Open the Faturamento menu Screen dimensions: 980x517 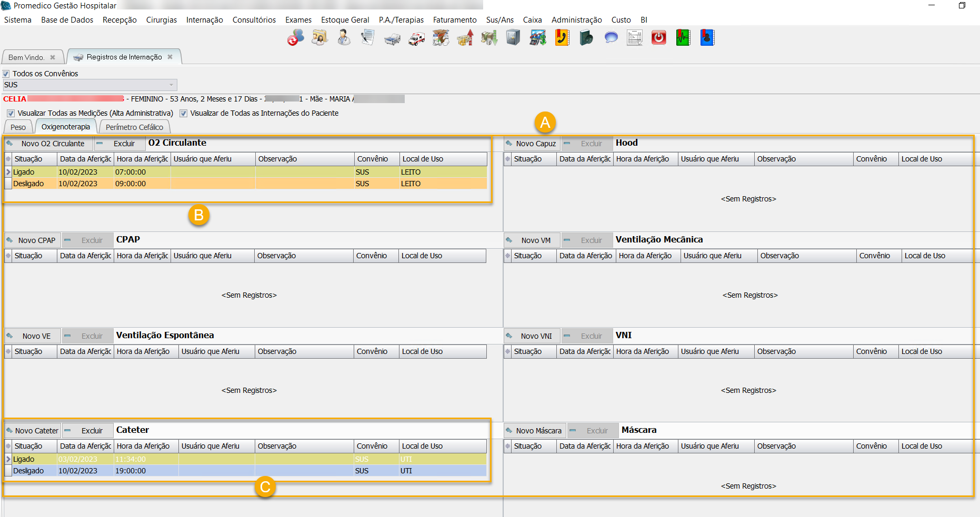tap(454, 20)
